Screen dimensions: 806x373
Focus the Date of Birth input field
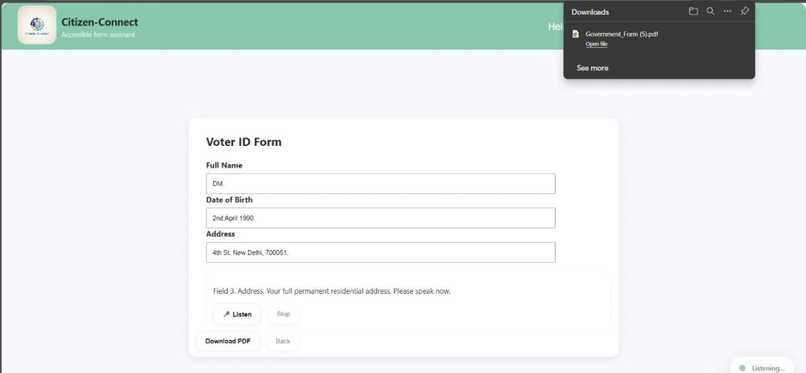click(x=380, y=218)
